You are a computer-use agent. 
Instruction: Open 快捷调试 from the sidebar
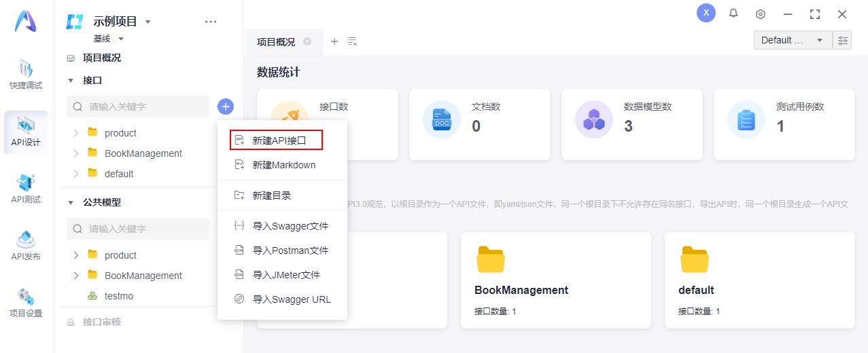point(26,75)
